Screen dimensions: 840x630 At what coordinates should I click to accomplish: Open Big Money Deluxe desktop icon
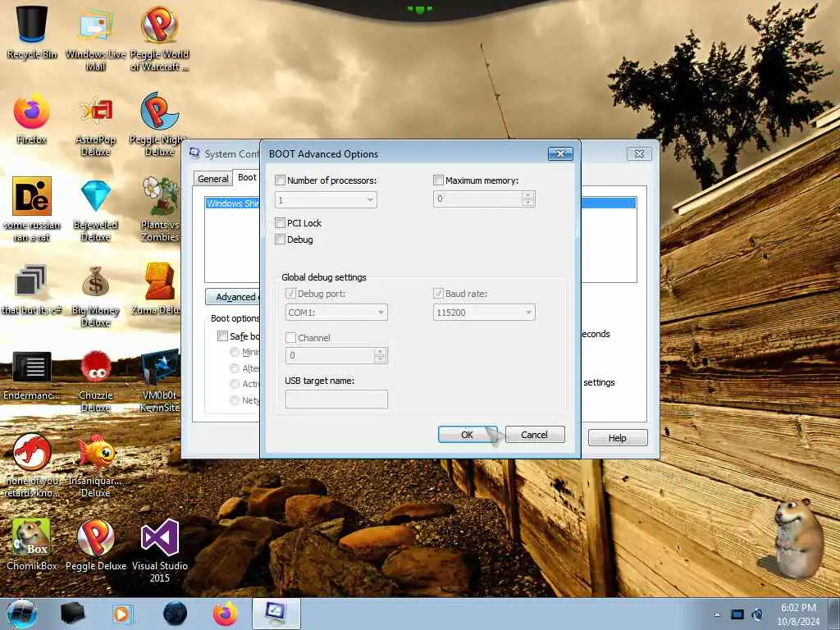pos(95,295)
